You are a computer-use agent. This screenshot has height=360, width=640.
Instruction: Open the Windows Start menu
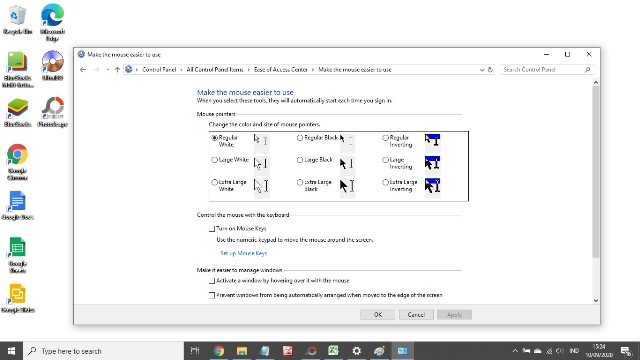pos(11,351)
